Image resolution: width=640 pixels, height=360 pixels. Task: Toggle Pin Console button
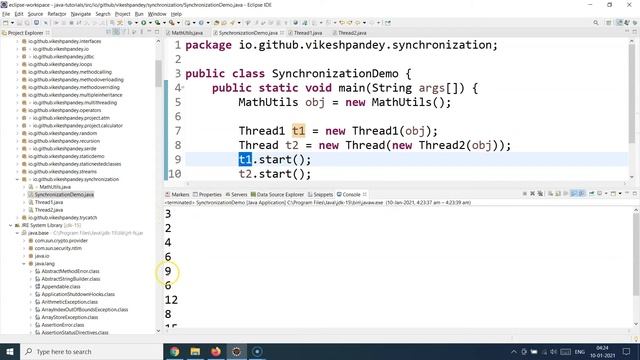[x=592, y=193]
